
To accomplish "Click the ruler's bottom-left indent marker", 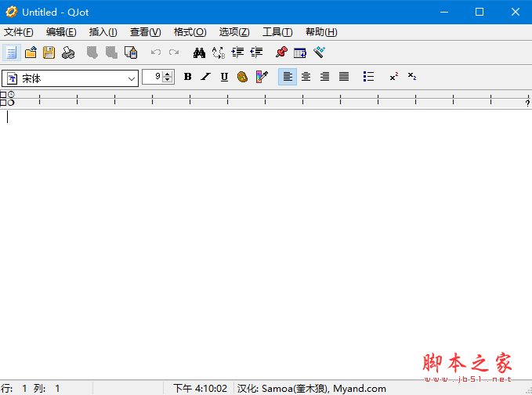I will point(3,103).
